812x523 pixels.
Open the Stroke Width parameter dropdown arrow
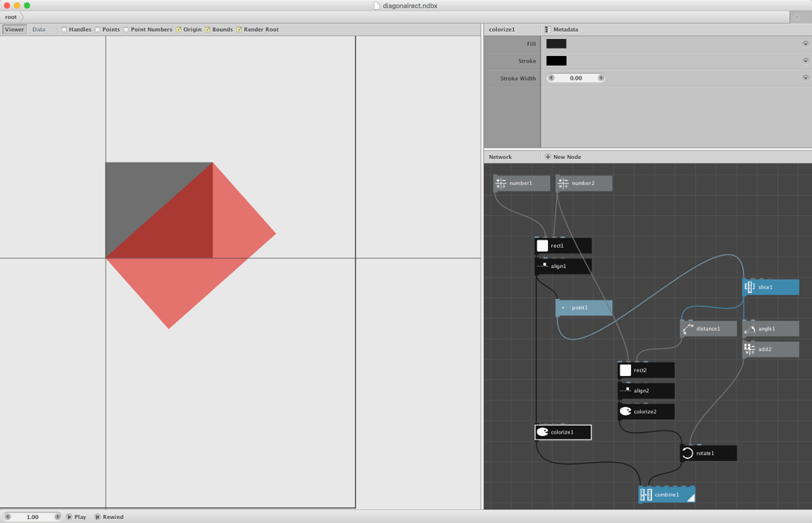tap(806, 78)
